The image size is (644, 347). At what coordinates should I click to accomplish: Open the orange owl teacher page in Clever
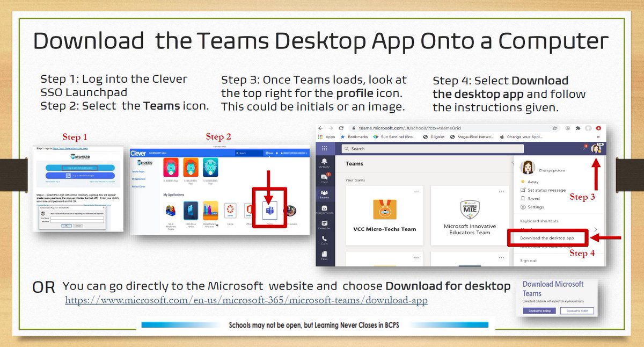(x=191, y=167)
